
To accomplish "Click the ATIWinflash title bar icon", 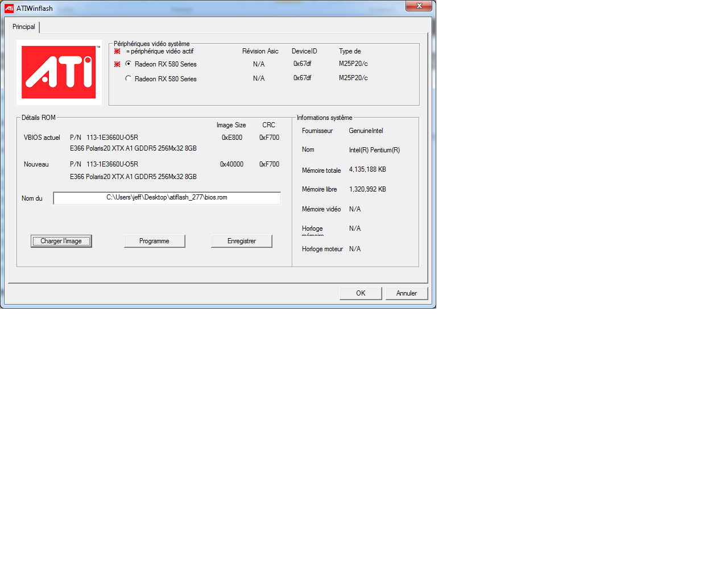I will pos(9,8).
